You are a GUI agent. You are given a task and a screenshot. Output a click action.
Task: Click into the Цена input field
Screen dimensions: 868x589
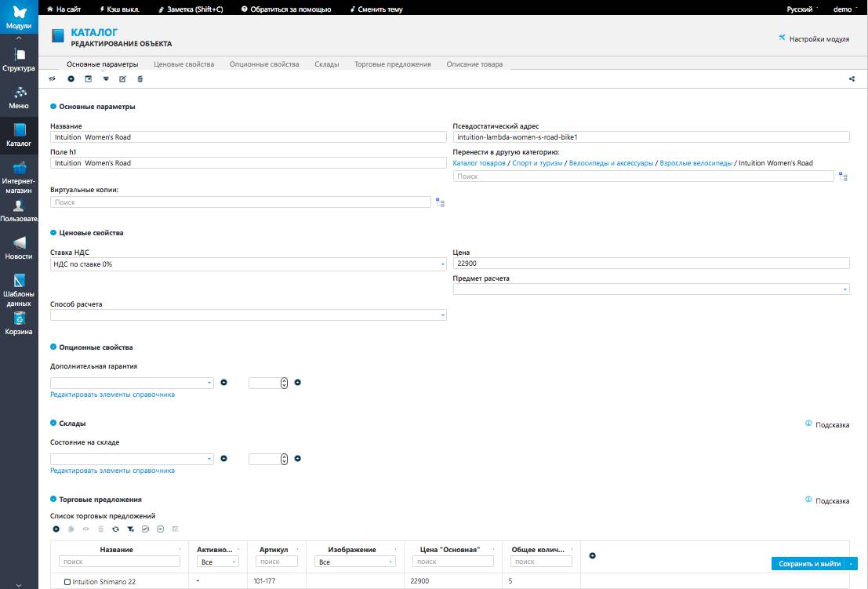click(651, 264)
